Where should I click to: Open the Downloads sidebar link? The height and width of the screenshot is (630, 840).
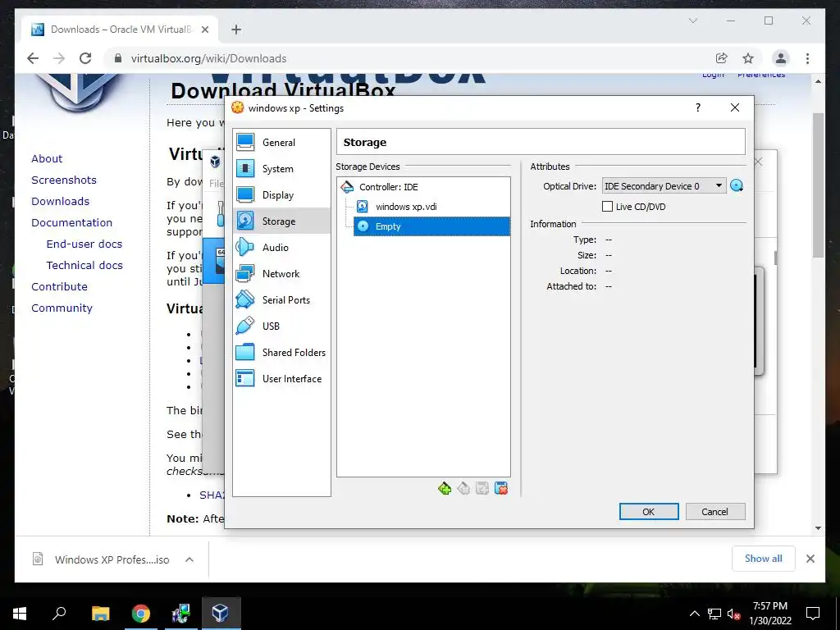coord(60,202)
